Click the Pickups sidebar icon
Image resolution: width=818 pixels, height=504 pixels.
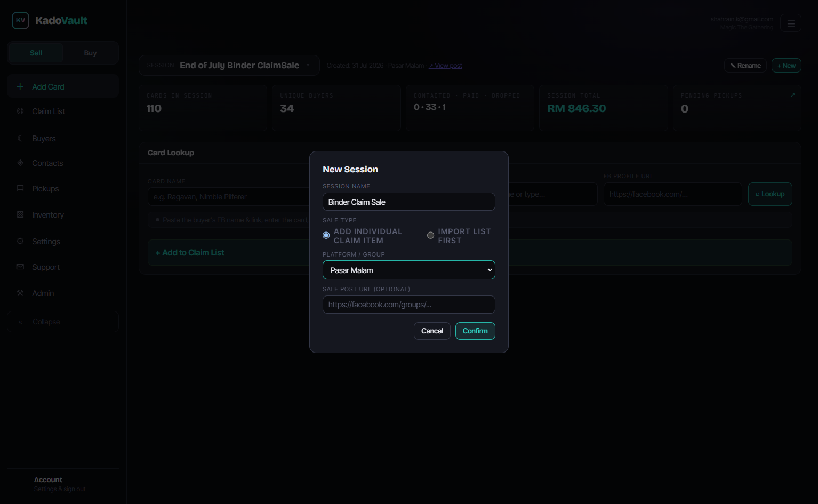[20, 188]
